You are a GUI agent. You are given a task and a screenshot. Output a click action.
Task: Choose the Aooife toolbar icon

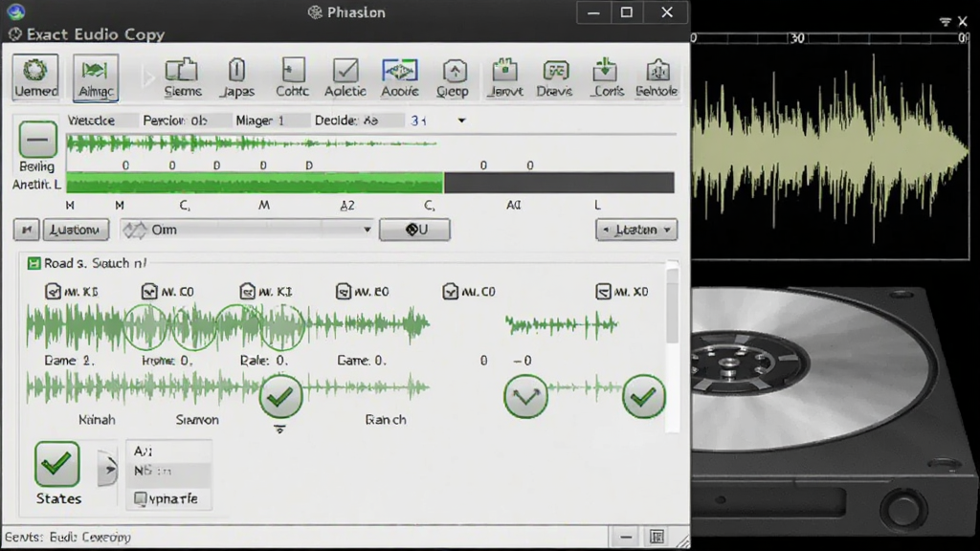point(400,77)
